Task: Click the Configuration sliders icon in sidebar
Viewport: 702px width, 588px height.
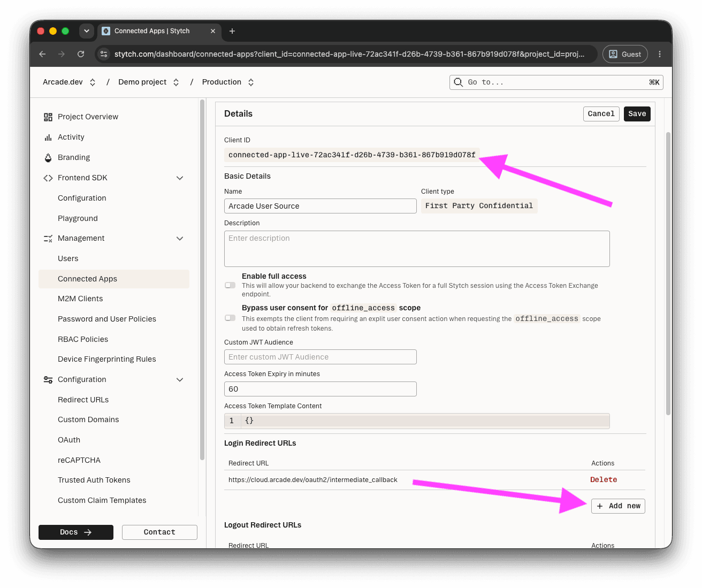Action: click(48, 380)
